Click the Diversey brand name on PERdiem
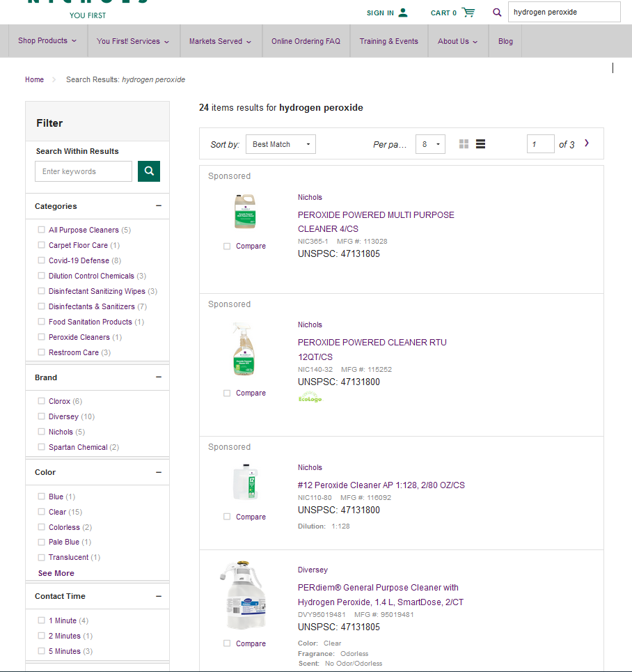 [313, 570]
